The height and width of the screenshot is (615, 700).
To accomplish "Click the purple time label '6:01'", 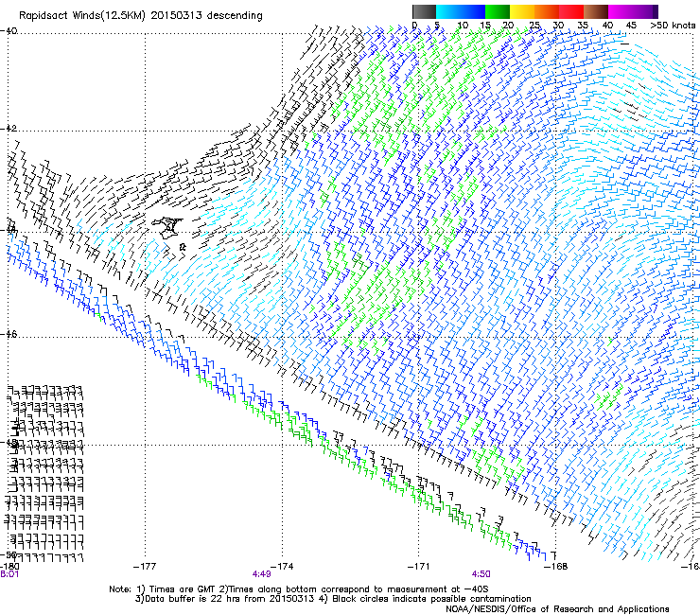I will pos(9,574).
